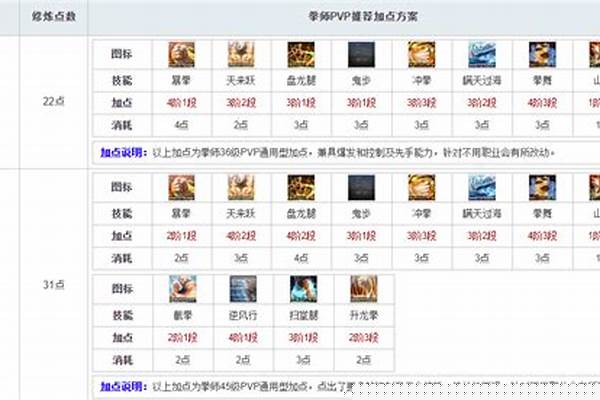Click the 天来跃 skill icon in the 22点 section
Viewport: 600px width, 400px height.
pyautogui.click(x=241, y=55)
